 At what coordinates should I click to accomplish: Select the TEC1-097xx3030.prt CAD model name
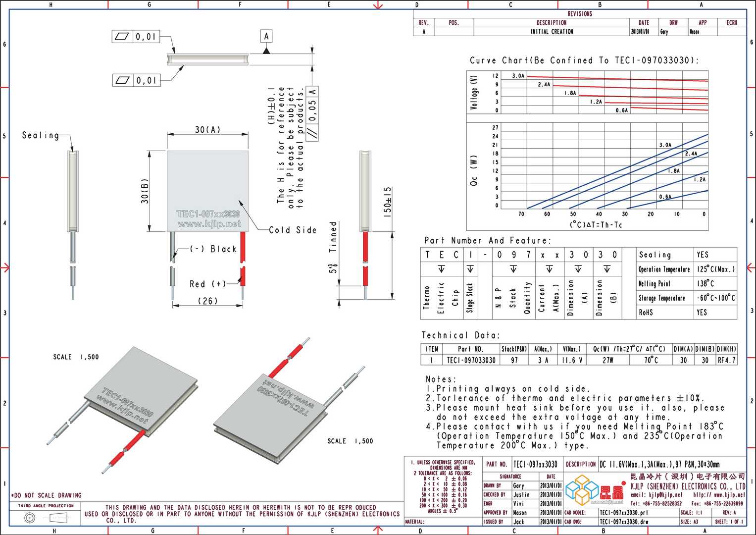(623, 513)
